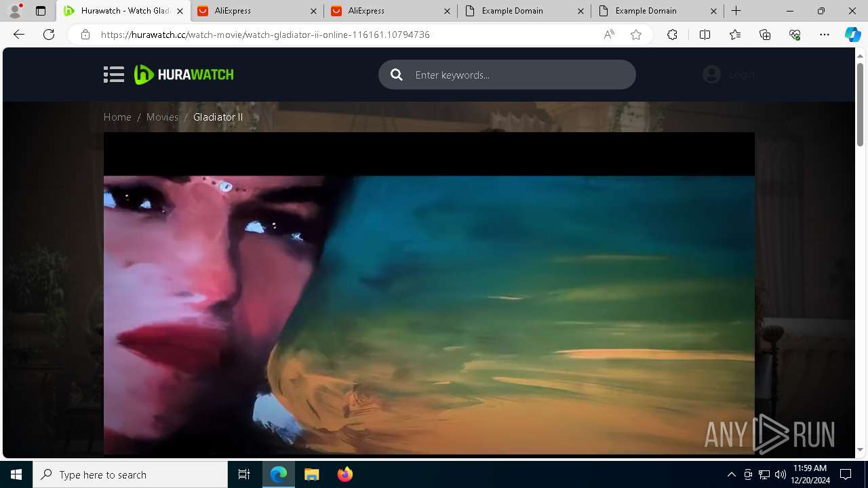
Task: Switch to the first AliExpress tab
Action: [x=257, y=11]
